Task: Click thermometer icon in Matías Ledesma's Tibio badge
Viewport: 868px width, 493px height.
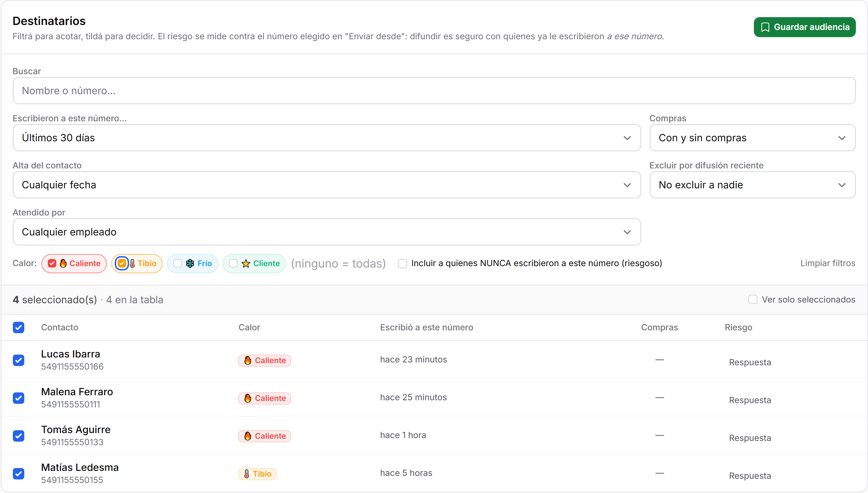Action: click(246, 474)
